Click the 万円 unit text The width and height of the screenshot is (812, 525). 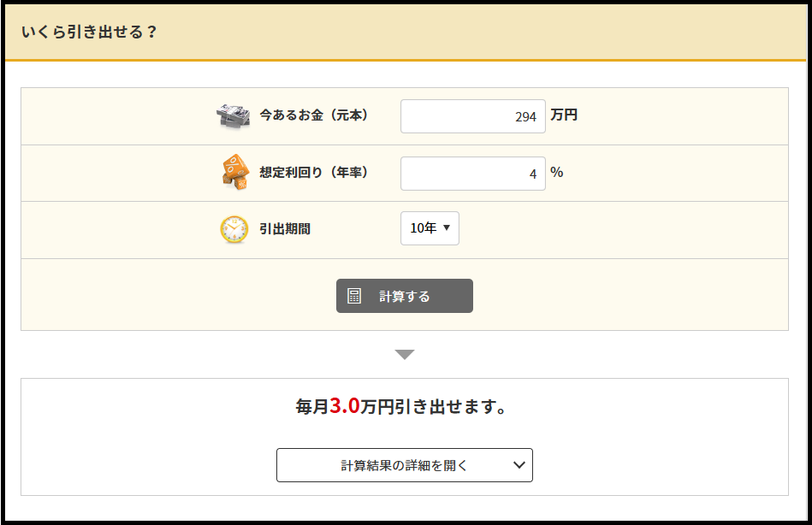(x=564, y=115)
